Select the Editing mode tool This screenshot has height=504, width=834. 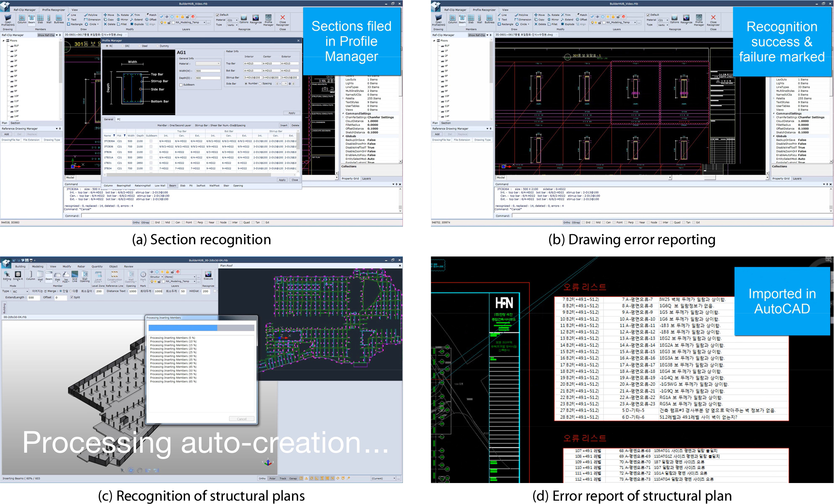[x=7, y=275]
